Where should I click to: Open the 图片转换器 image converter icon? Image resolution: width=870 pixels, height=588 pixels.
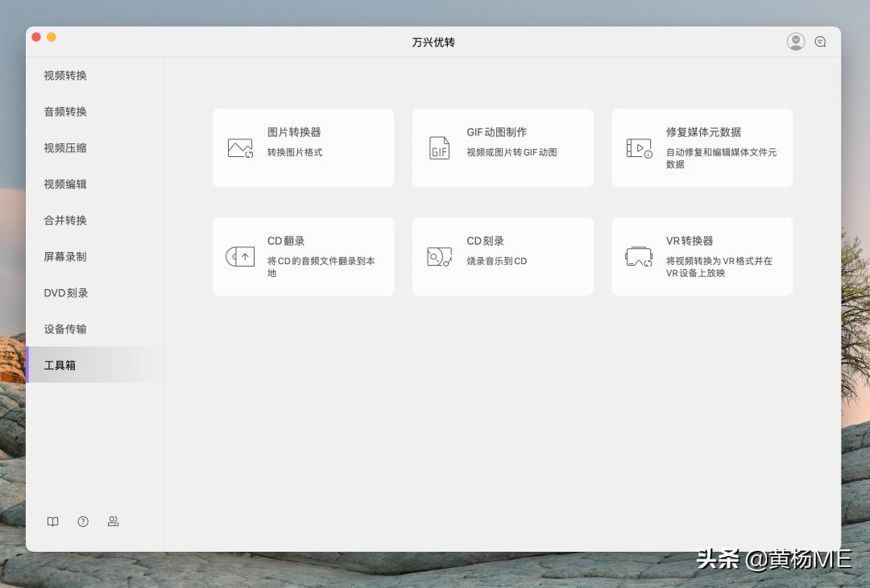click(x=240, y=147)
